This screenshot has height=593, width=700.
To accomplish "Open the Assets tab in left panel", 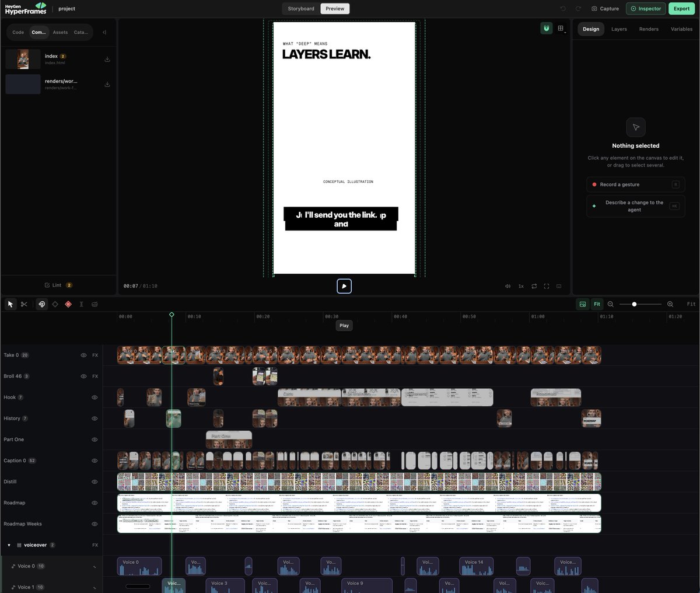I will point(60,32).
